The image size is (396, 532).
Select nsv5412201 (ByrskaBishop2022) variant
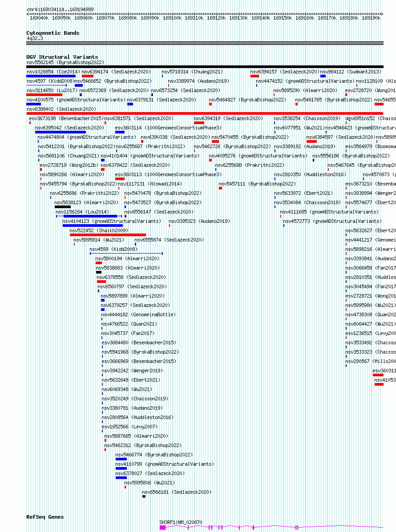[77, 147]
